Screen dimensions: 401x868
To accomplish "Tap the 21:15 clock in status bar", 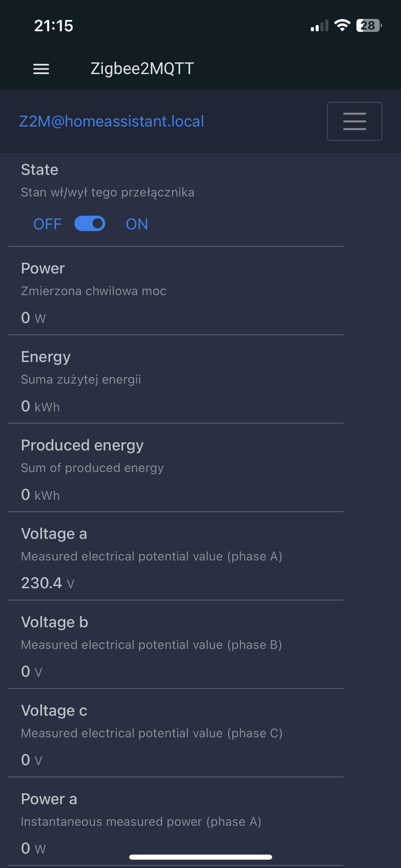I will (x=53, y=26).
